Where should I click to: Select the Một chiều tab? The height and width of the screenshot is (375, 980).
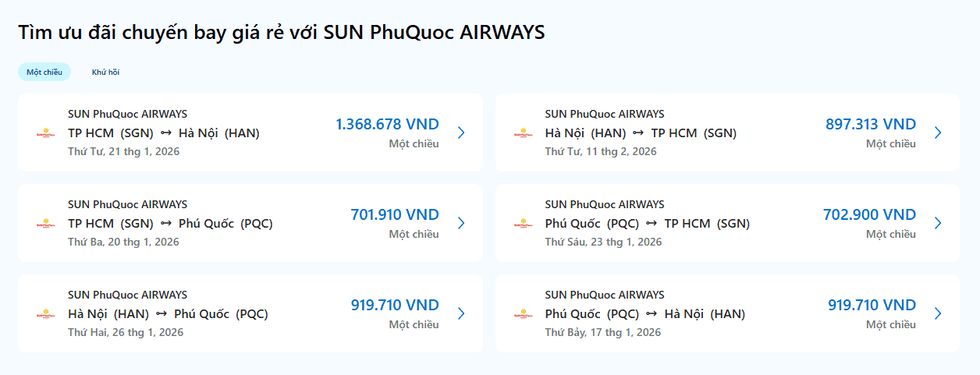point(44,72)
